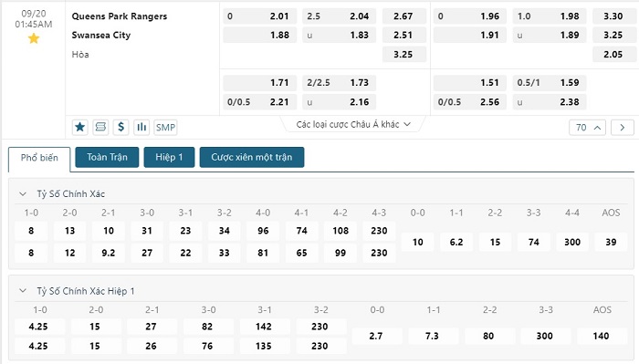Switch to the Toàn Trận tab
639x364 pixels.
coord(107,157)
